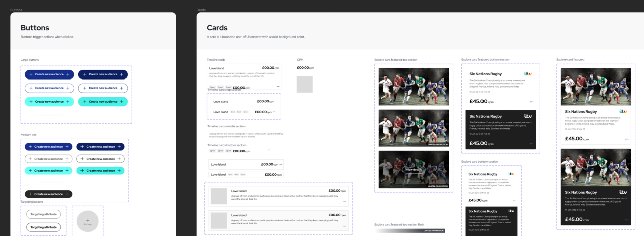
Task: Click the Limited Promotion flash bar
Action: click(410, 231)
